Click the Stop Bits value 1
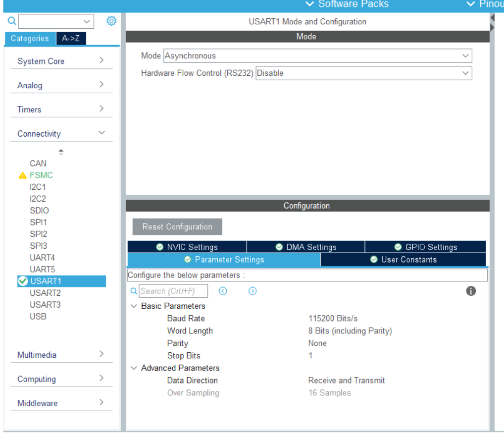Image resolution: width=504 pixels, height=438 pixels. (310, 356)
